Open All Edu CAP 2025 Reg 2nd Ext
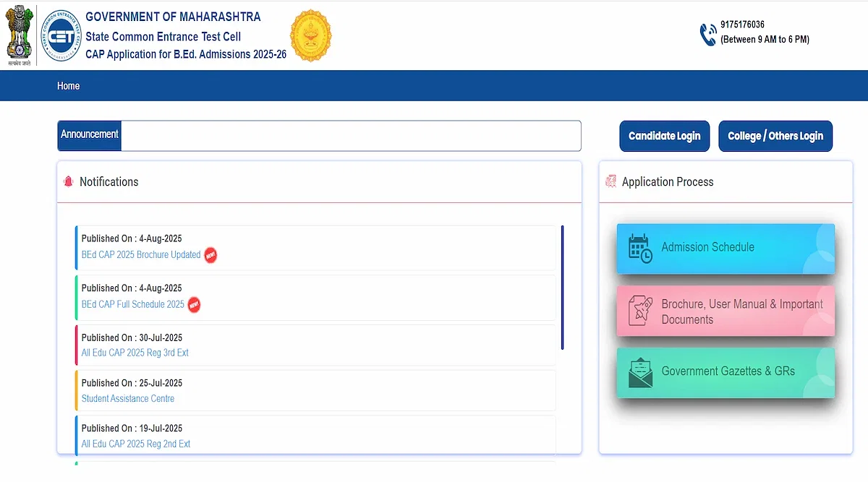Viewport: 868px width, 482px height. coord(136,444)
